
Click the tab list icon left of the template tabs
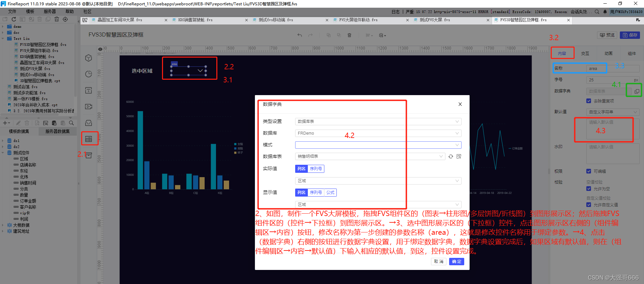(x=85, y=20)
